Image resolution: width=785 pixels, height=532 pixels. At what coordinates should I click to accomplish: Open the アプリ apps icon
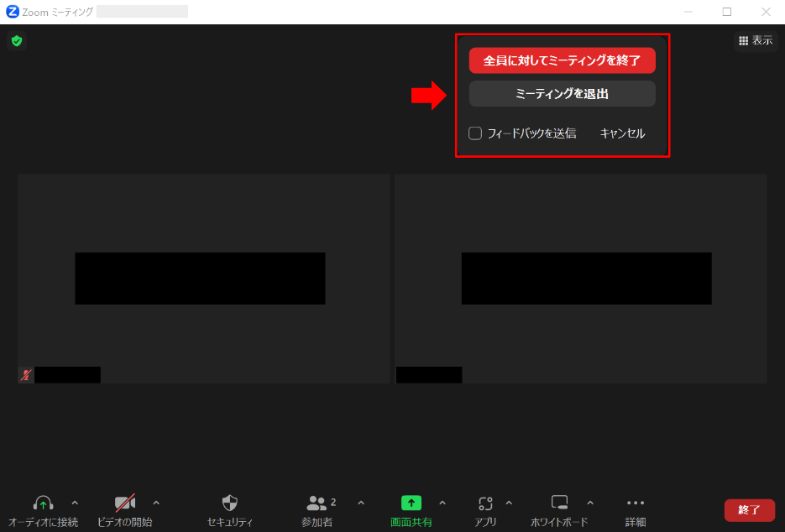(485, 503)
